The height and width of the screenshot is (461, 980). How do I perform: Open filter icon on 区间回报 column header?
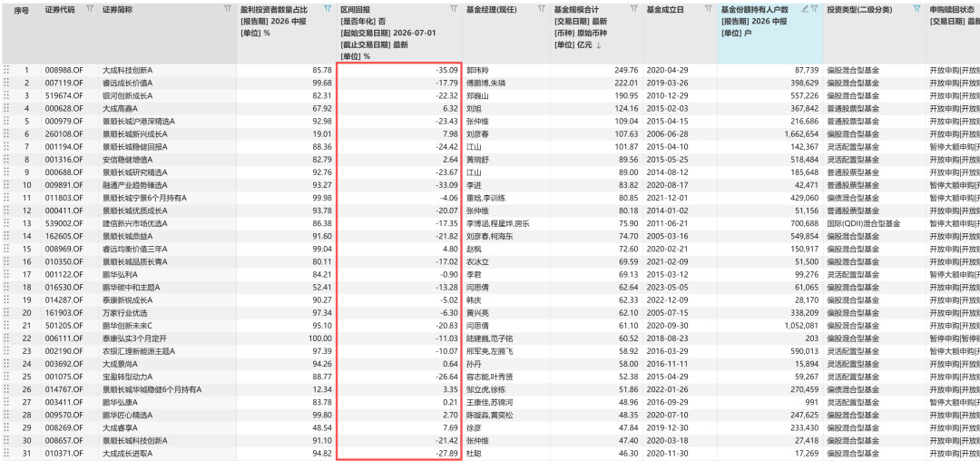453,10
